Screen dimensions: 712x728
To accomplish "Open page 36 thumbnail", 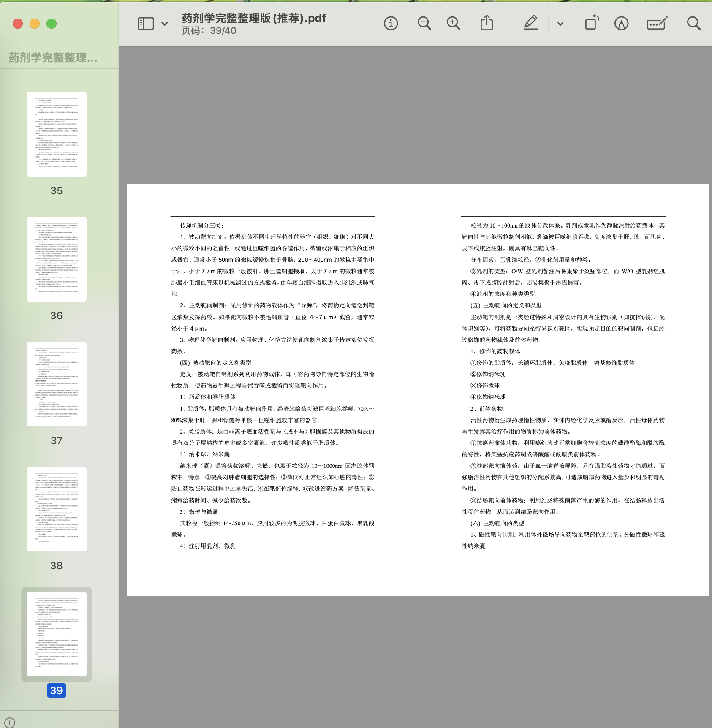I will (57, 259).
